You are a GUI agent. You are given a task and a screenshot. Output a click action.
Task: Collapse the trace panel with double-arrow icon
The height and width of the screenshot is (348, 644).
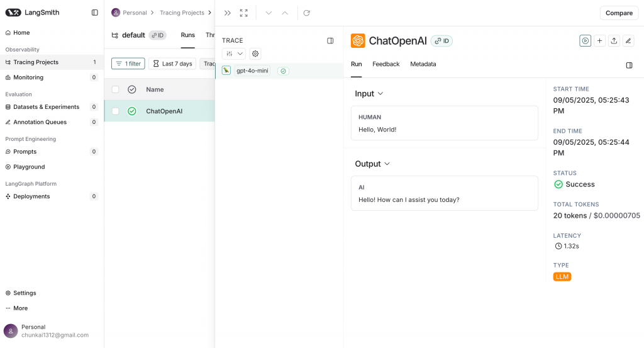[228, 13]
